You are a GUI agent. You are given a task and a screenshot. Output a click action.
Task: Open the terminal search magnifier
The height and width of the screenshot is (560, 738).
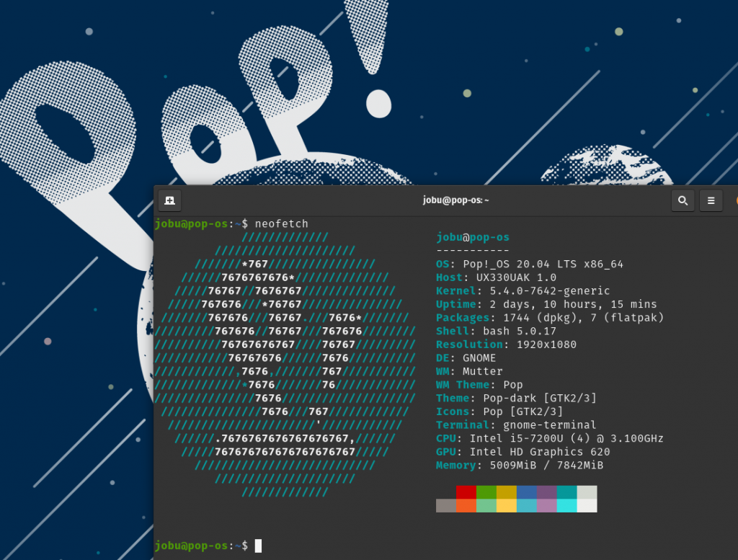[x=683, y=200]
